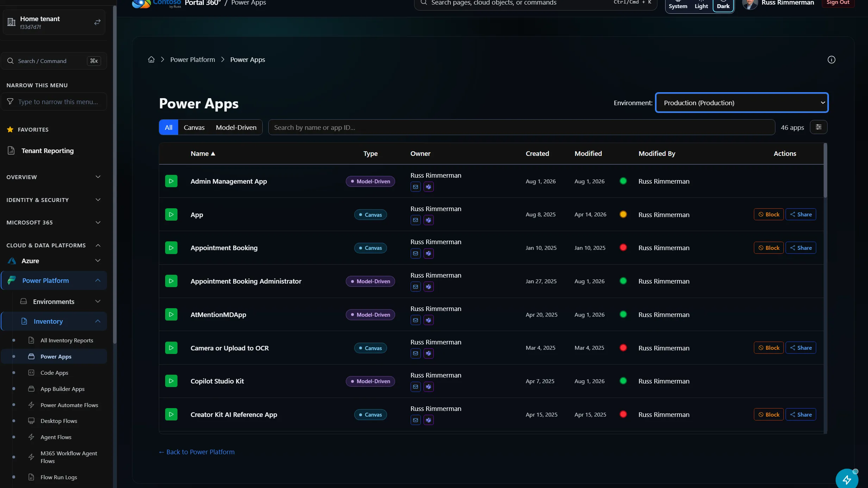Click Back to Power Platform link
The height and width of the screenshot is (488, 868).
click(x=196, y=452)
